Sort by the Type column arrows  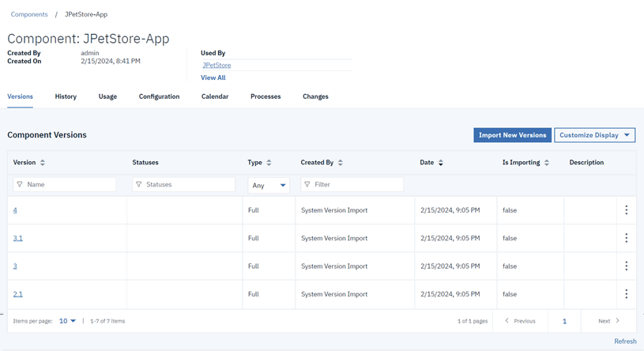coord(269,163)
